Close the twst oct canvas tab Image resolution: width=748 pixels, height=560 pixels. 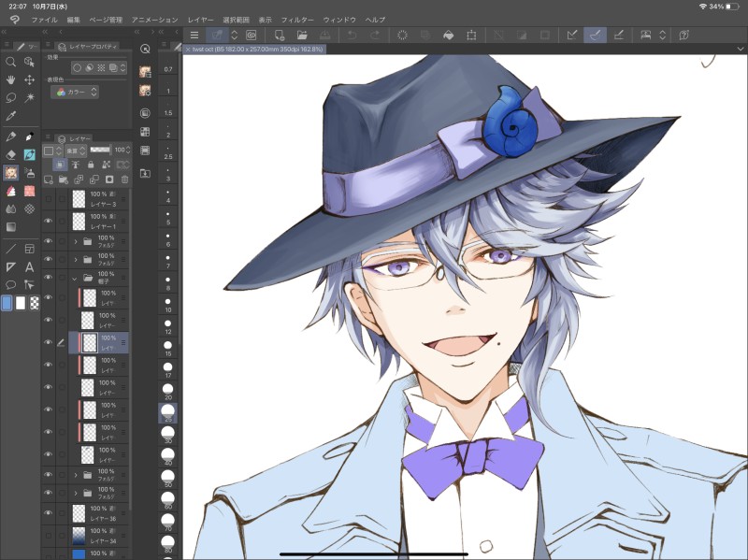pyautogui.click(x=188, y=50)
